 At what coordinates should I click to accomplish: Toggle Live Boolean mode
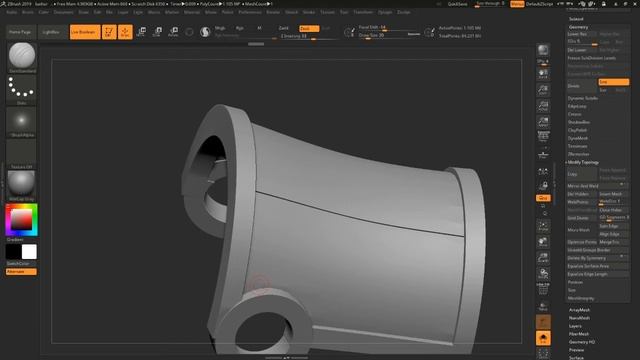click(x=85, y=32)
